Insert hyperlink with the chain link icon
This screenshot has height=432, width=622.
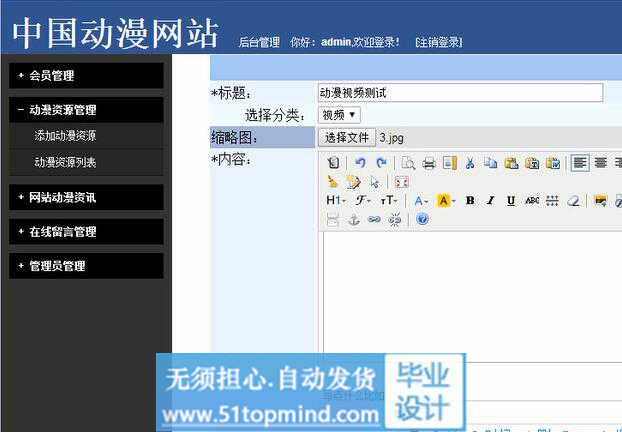(374, 219)
